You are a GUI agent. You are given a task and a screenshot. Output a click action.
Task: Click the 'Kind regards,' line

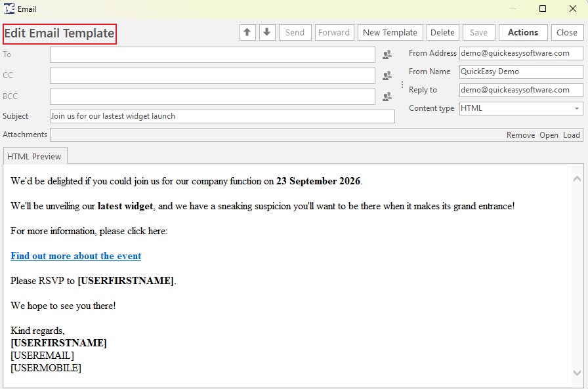[x=37, y=331]
